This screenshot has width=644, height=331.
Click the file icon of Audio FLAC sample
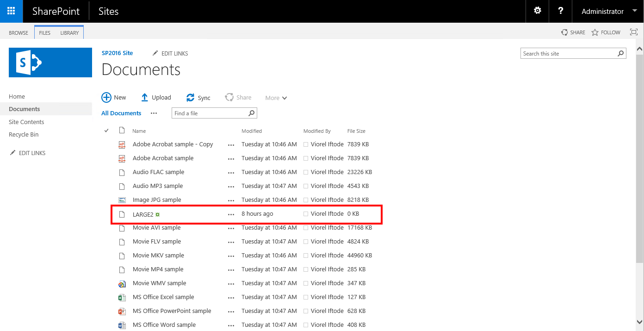pyautogui.click(x=122, y=172)
